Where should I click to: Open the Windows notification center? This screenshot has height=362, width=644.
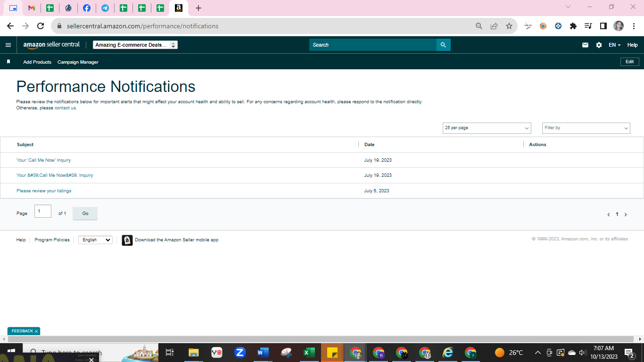tap(629, 353)
